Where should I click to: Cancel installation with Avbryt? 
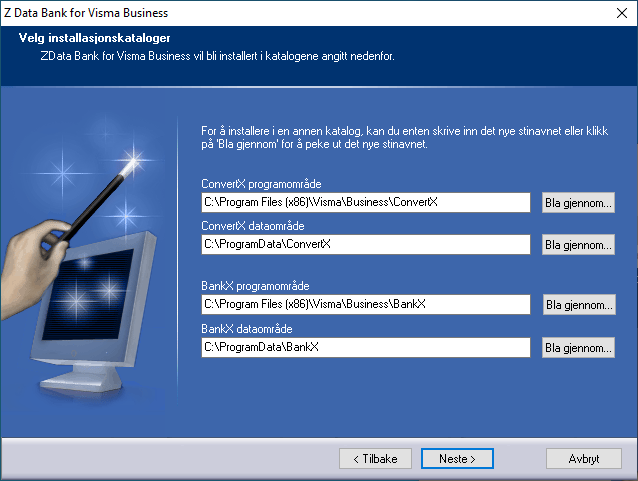pyautogui.click(x=583, y=458)
